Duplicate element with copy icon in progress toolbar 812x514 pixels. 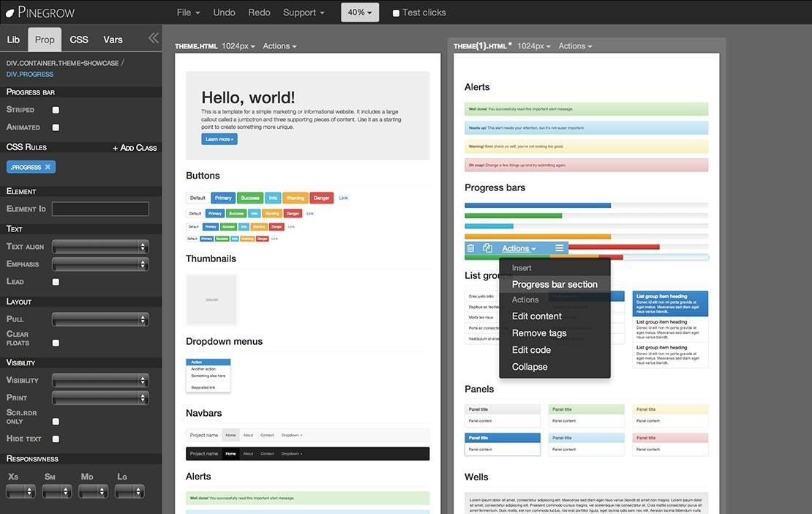tap(487, 248)
